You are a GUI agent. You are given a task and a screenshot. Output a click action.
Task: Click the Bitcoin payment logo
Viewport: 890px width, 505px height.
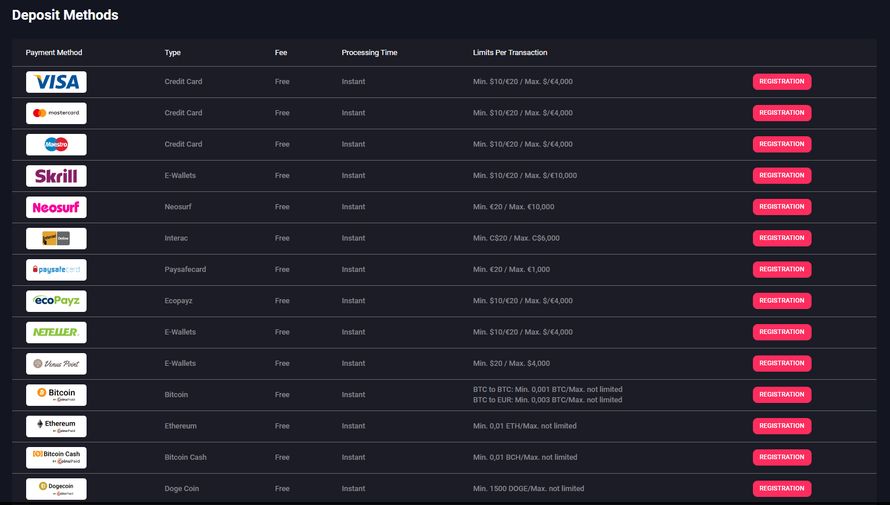click(x=56, y=395)
